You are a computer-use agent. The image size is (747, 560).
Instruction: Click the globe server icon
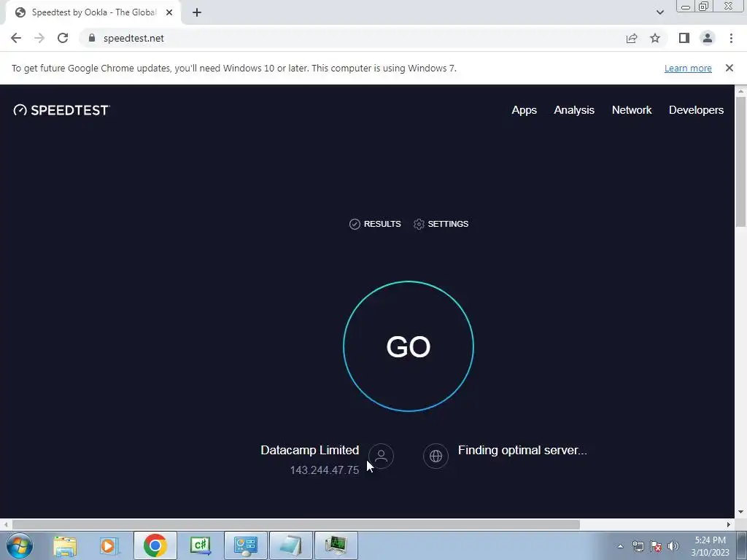pyautogui.click(x=436, y=456)
